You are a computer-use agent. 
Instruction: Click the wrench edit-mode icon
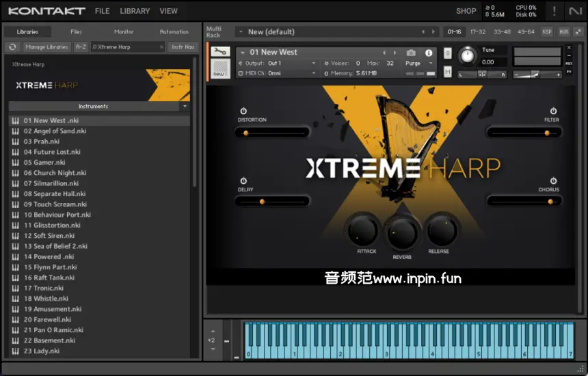220,53
